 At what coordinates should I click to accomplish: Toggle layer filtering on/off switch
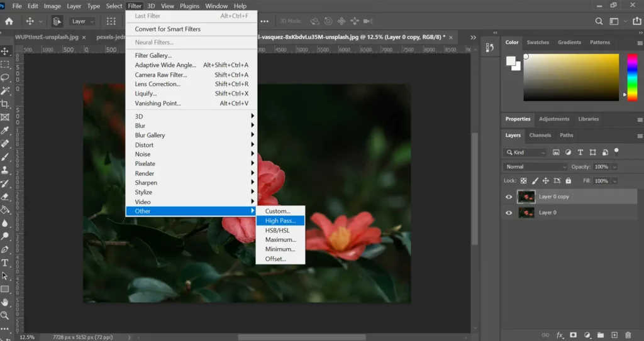pos(616,151)
